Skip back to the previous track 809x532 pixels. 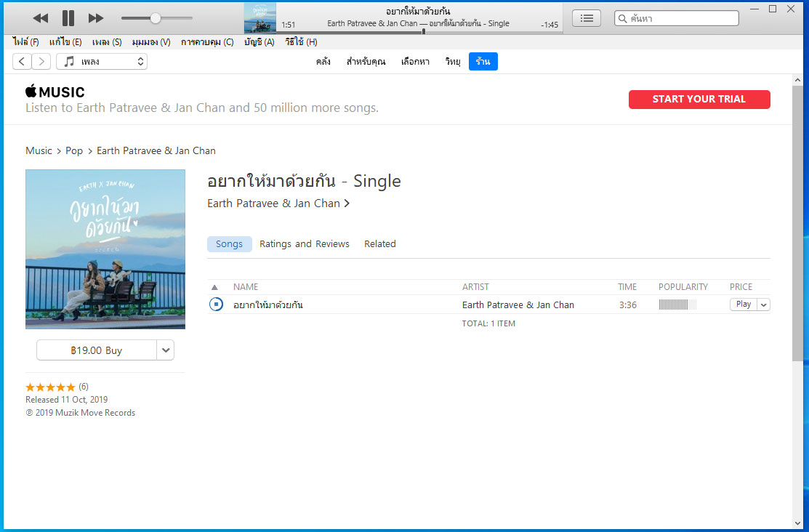point(40,18)
